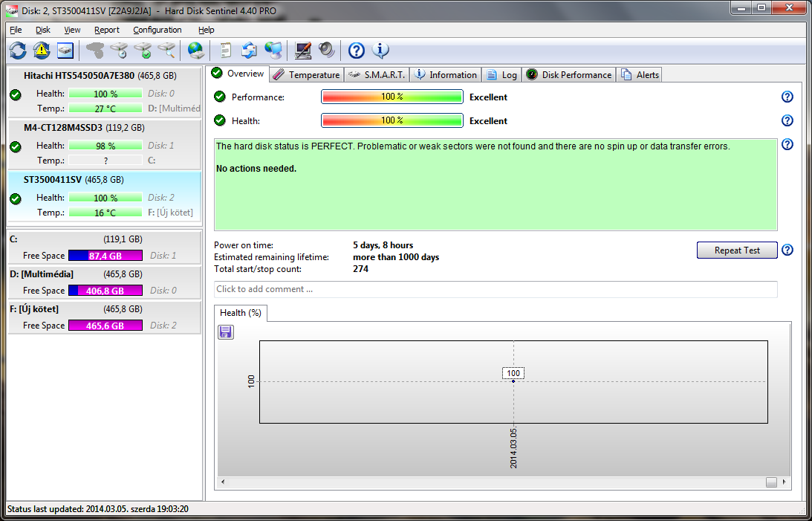Click the info bubble About toolbar icon
This screenshot has width=812, height=521.
(380, 51)
